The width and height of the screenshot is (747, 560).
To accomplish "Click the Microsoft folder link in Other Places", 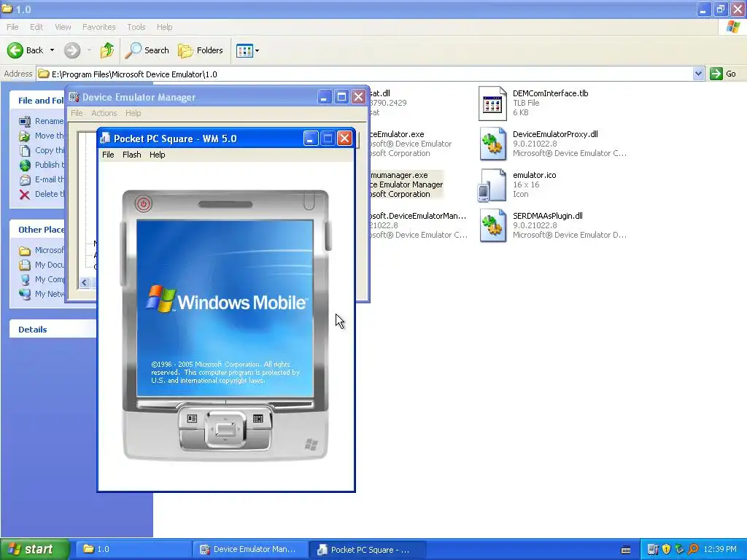I will click(x=49, y=250).
